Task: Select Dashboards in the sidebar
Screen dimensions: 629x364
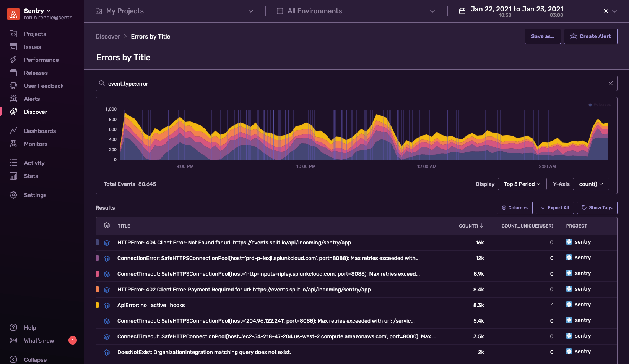Action: [x=40, y=131]
